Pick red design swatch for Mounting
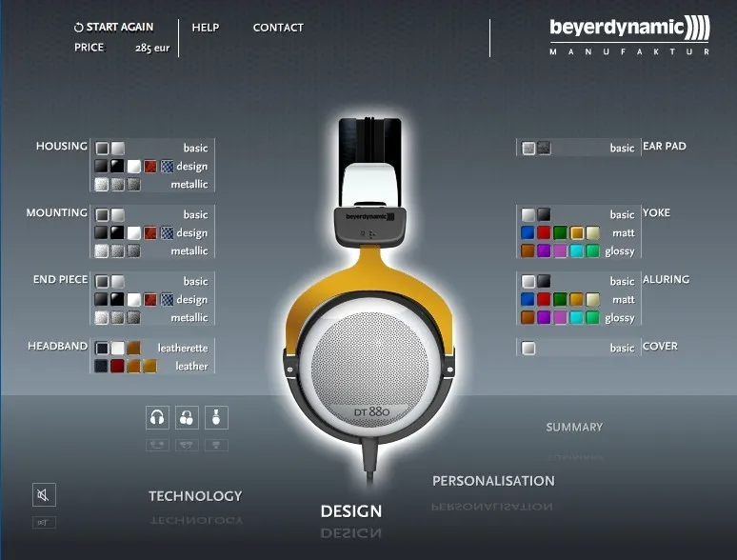The width and height of the screenshot is (737, 560). pos(149,233)
